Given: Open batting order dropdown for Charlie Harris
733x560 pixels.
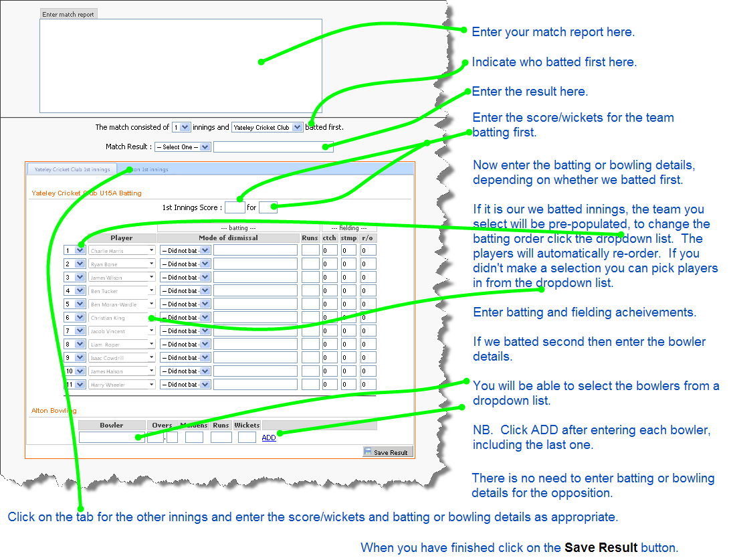Looking at the screenshot, I should [x=74, y=250].
